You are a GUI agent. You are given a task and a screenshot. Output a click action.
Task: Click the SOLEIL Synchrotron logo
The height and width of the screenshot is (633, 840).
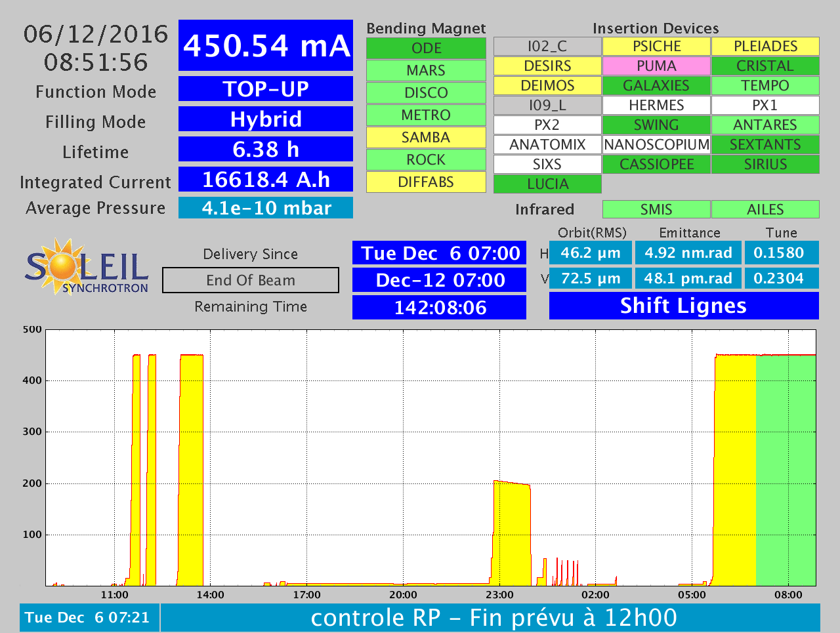point(87,266)
